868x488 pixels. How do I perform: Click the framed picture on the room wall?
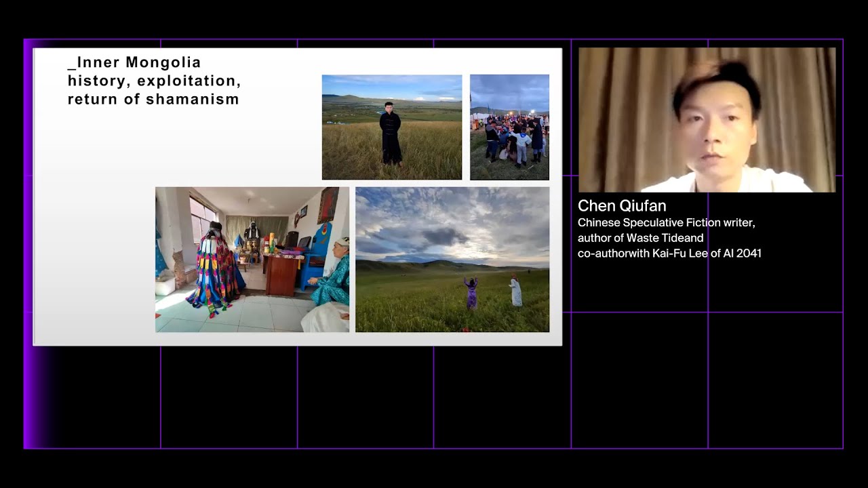click(x=328, y=204)
